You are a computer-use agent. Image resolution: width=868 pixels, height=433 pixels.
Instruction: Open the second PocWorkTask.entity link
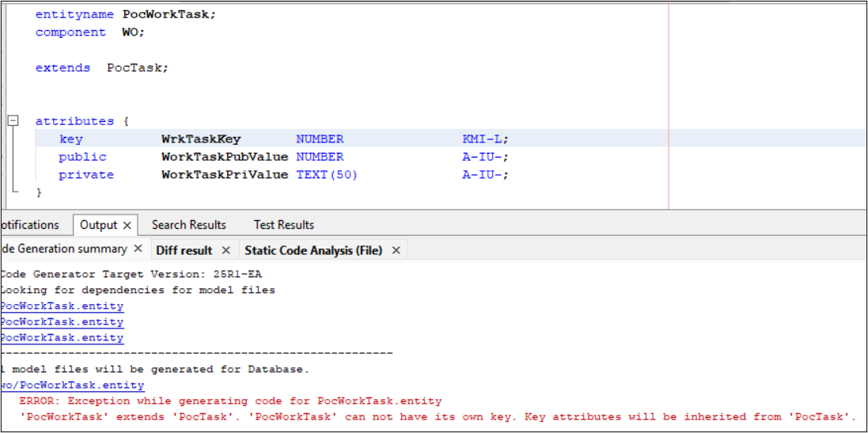pyautogui.click(x=62, y=321)
